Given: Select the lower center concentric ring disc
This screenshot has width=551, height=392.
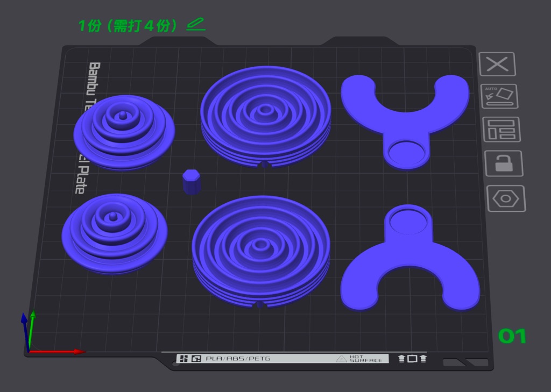Looking at the screenshot, I should click(x=261, y=252).
